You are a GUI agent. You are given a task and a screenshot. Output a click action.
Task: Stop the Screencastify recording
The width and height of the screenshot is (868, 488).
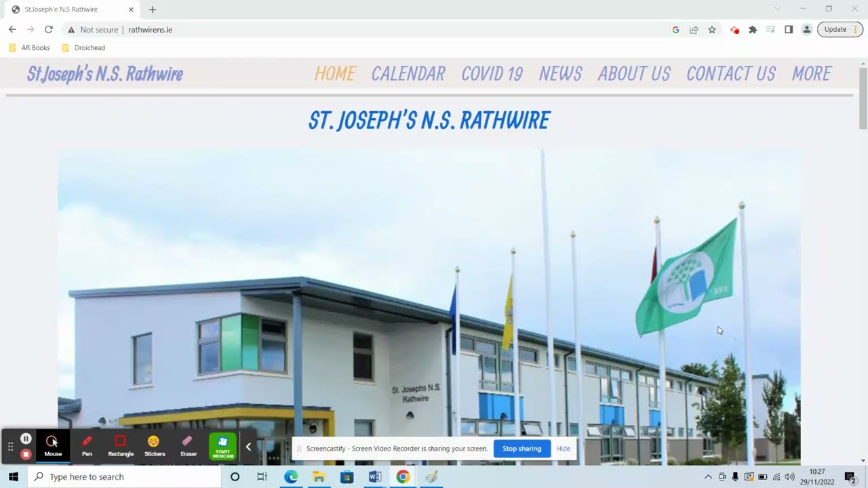[26, 454]
